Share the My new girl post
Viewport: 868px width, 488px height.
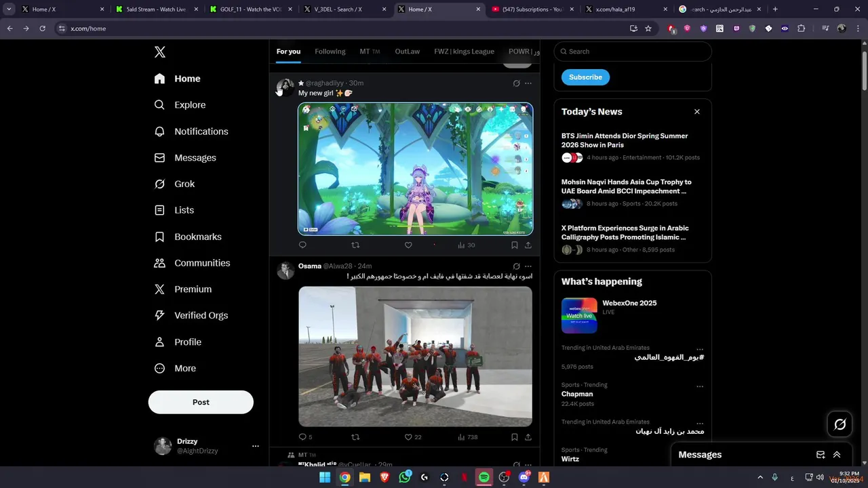coord(528,245)
